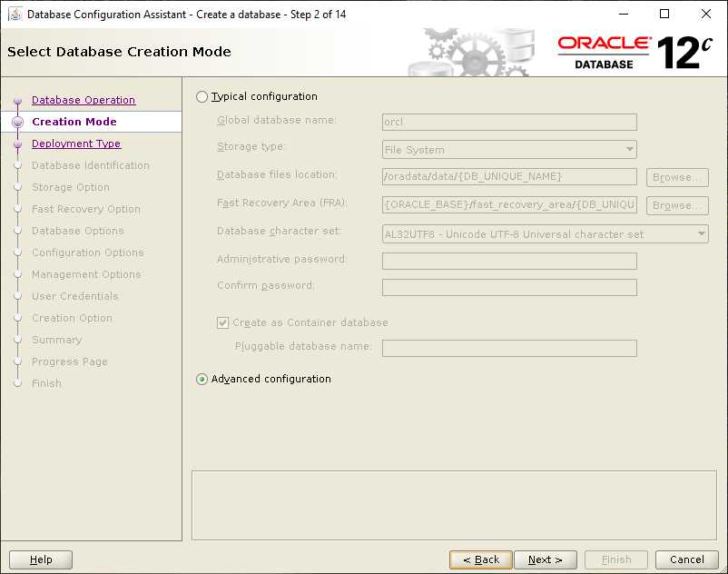Image resolution: width=728 pixels, height=574 pixels.
Task: Click the Cancel button
Action: point(687,559)
